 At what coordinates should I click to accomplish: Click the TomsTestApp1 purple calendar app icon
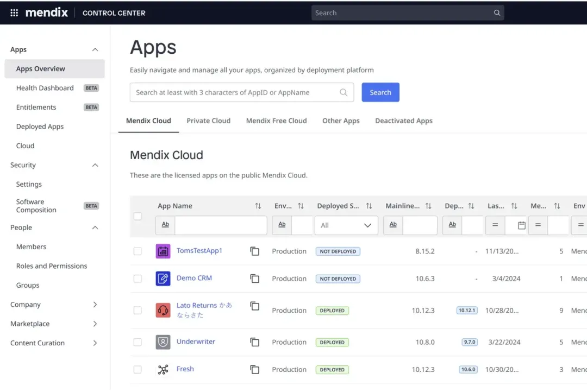[x=163, y=251]
